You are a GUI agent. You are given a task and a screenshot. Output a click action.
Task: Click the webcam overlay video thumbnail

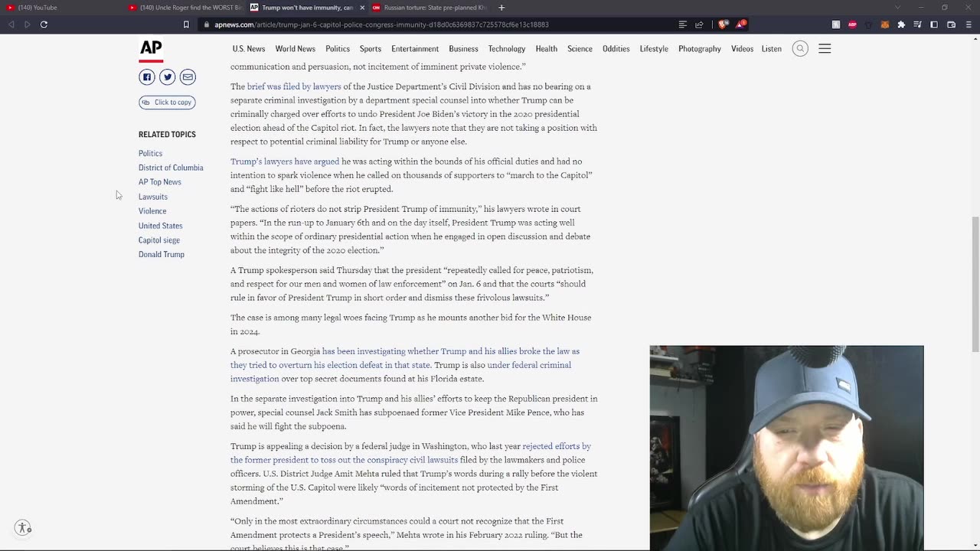pos(786,448)
